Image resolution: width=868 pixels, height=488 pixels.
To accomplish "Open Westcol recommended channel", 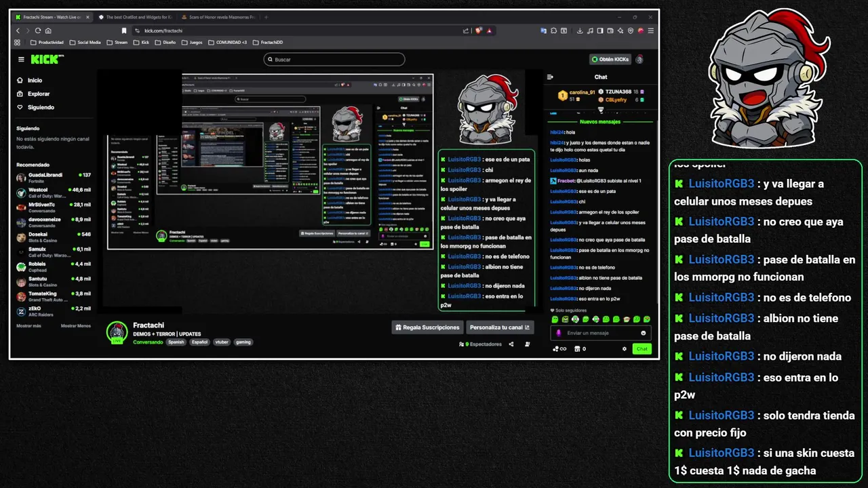I will coord(54,192).
